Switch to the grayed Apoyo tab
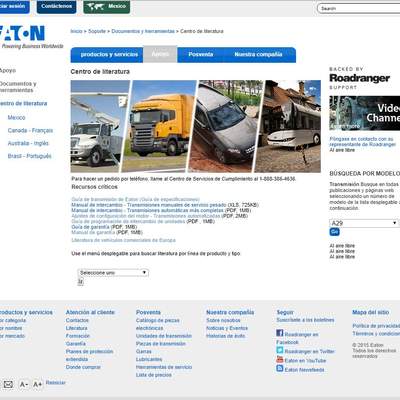The height and width of the screenshot is (400, 400). click(x=160, y=54)
